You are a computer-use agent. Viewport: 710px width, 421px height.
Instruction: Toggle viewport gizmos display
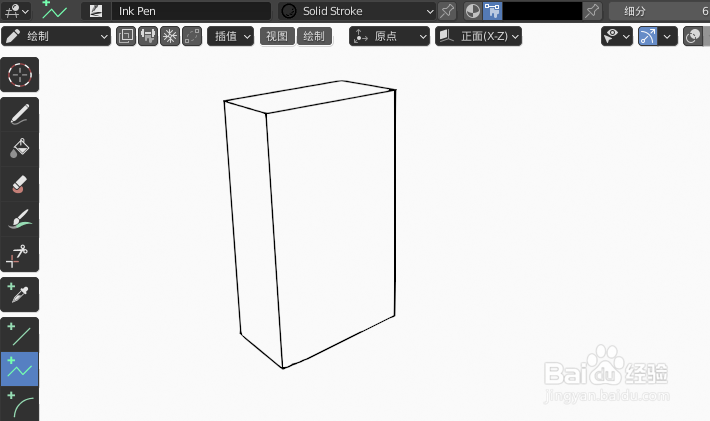tap(648, 36)
